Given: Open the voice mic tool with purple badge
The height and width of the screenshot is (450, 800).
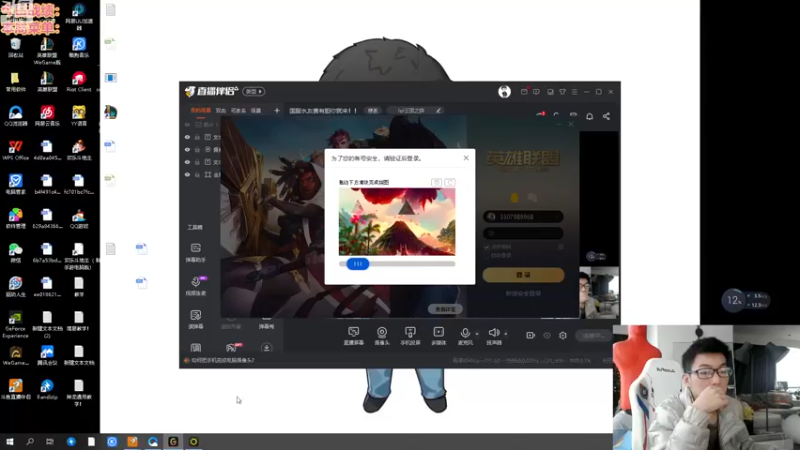Looking at the screenshot, I should point(195,286).
